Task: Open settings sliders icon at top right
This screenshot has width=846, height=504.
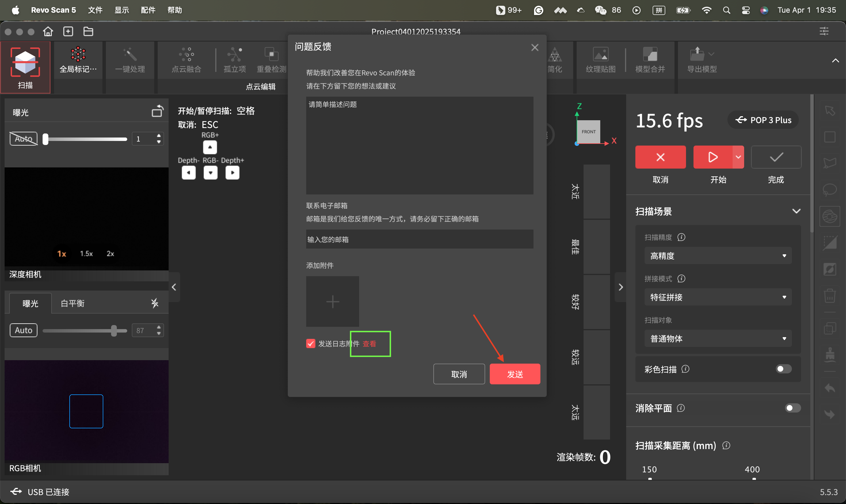Action: coord(824,32)
